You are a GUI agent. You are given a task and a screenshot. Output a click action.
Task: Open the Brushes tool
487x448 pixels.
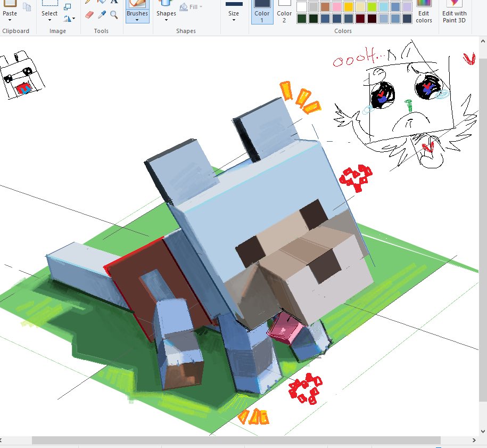(137, 13)
